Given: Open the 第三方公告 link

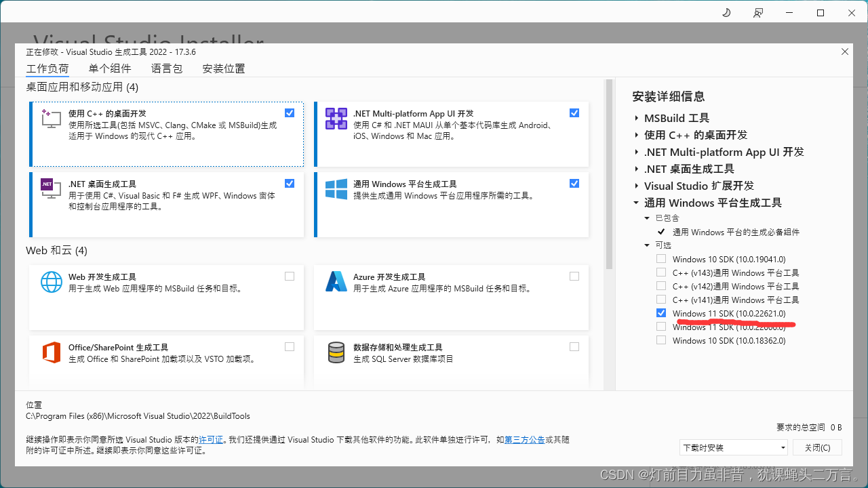Looking at the screenshot, I should pos(525,440).
